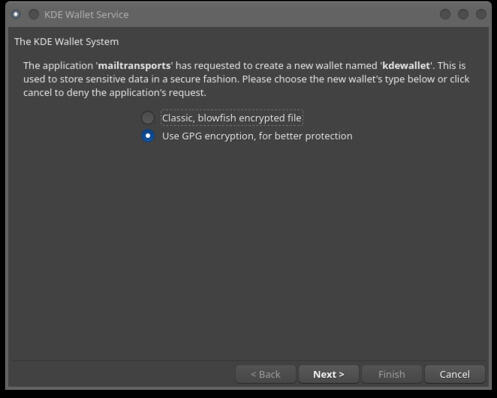Click the 'KDE Wallet Service' title bar text
This screenshot has height=398, width=497.
(x=86, y=15)
